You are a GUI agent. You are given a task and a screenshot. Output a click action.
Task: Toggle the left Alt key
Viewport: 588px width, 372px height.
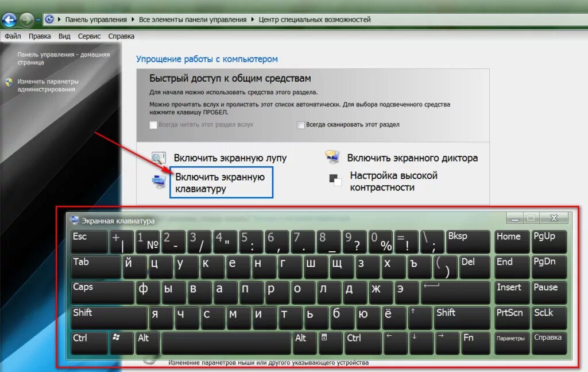click(148, 343)
